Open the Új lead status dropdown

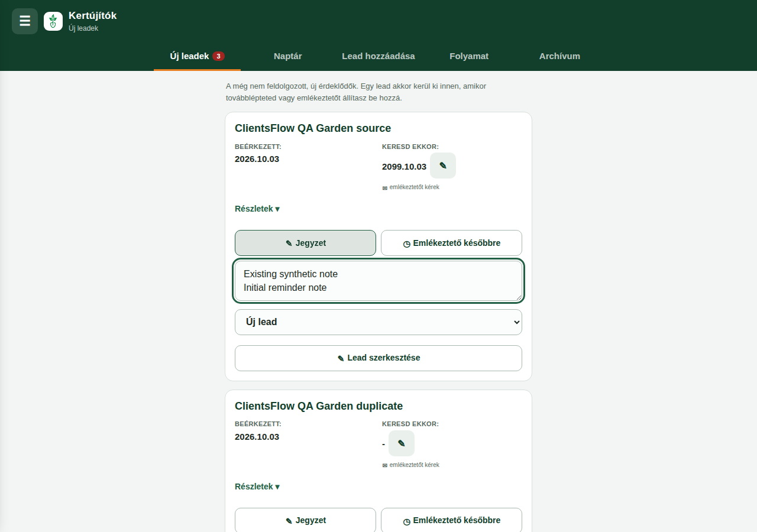click(x=378, y=322)
